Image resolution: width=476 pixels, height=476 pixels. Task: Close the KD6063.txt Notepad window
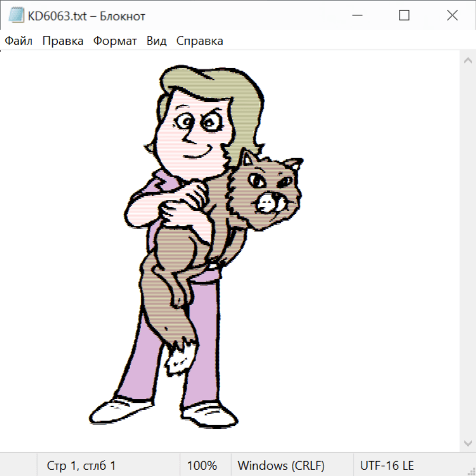click(452, 16)
